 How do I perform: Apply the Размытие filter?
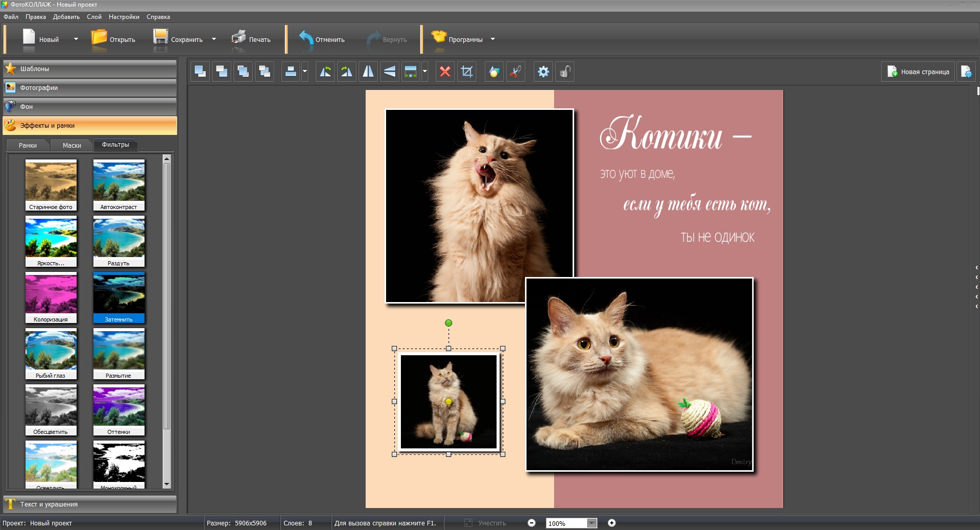click(119, 354)
